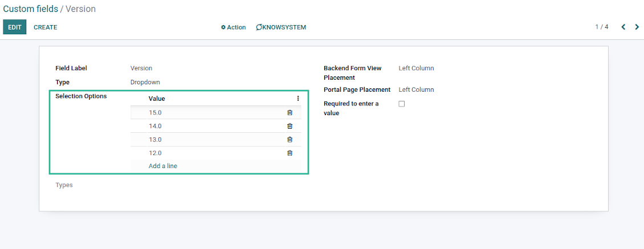Delete the 14.0 selection option
Viewport: 644px width, 249px height.
(x=290, y=126)
